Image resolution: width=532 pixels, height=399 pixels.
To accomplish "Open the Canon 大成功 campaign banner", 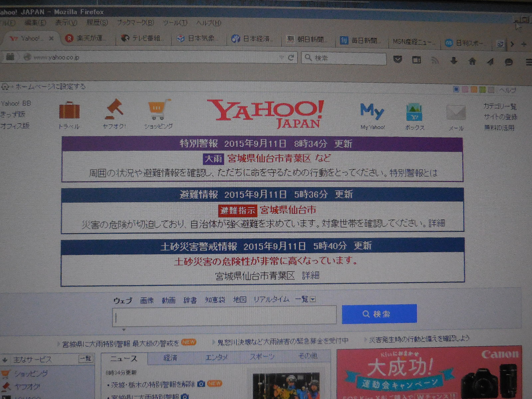I will [x=429, y=372].
